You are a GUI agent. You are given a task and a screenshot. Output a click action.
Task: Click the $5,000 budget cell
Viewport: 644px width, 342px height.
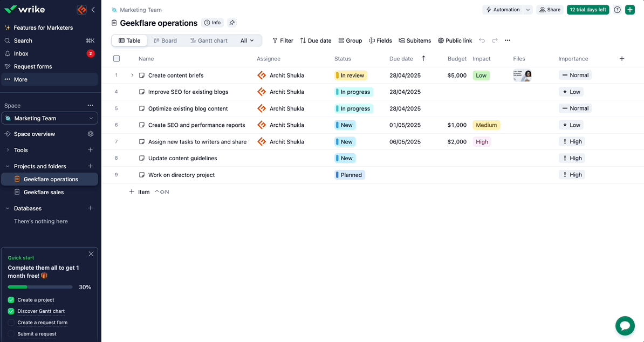coord(457,76)
